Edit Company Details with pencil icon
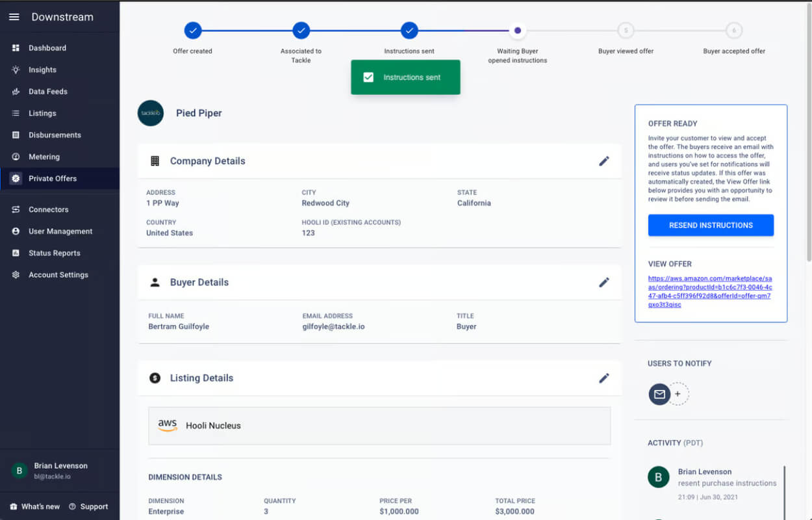Image resolution: width=812 pixels, height=520 pixels. 604,161
